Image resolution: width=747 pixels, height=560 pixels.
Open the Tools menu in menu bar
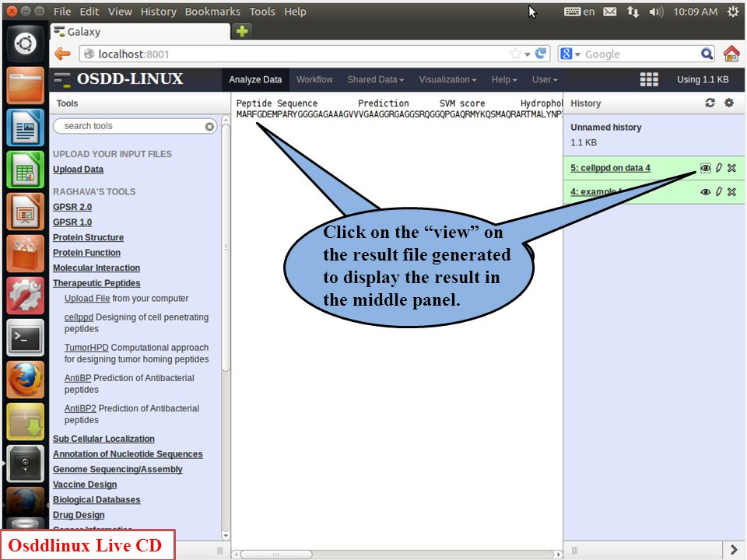(262, 12)
